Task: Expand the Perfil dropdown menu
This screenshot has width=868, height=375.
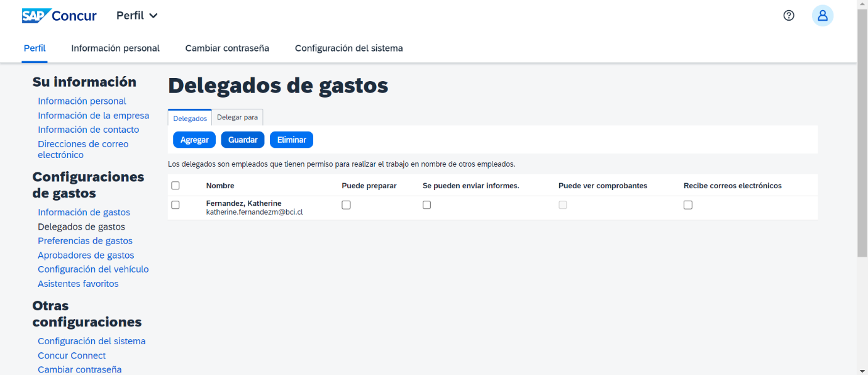Action: coord(137,16)
